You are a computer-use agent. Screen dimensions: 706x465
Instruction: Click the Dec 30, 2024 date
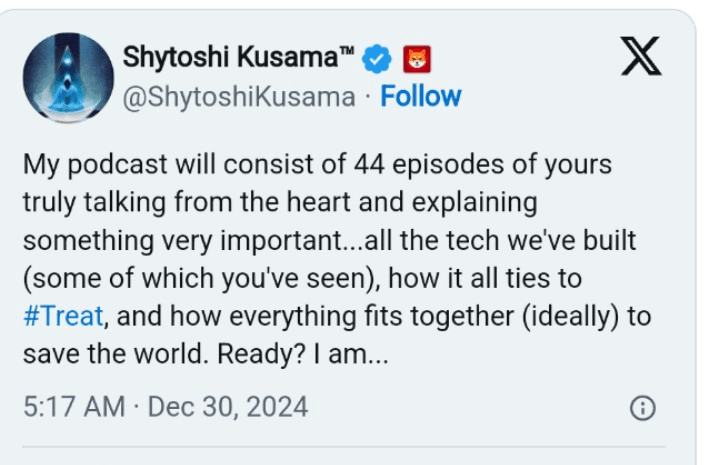click(x=227, y=408)
